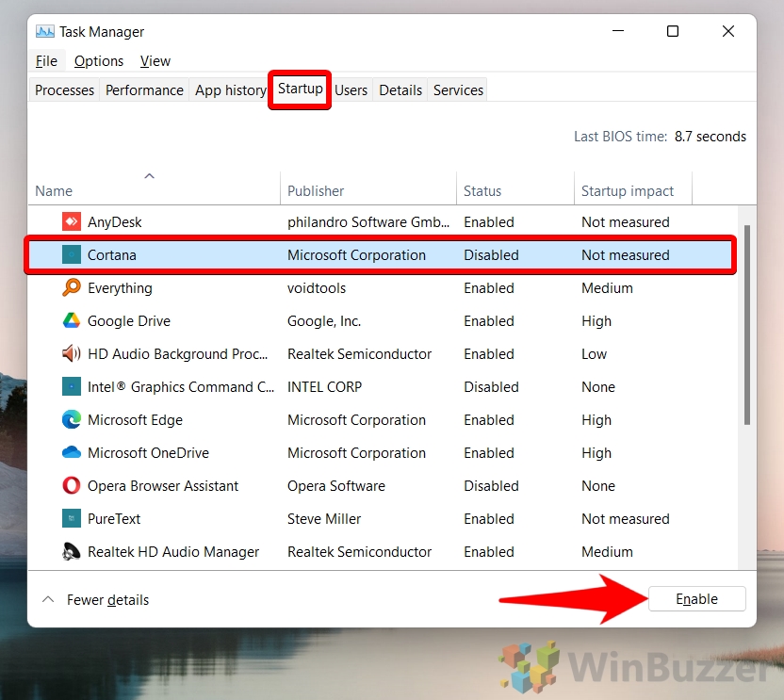The height and width of the screenshot is (700, 784).
Task: Open the File menu
Action: tap(46, 61)
